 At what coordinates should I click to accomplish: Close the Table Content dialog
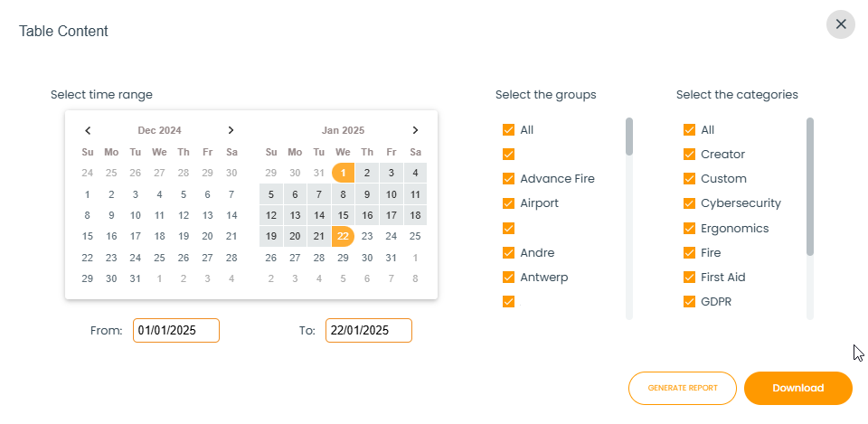pos(840,24)
